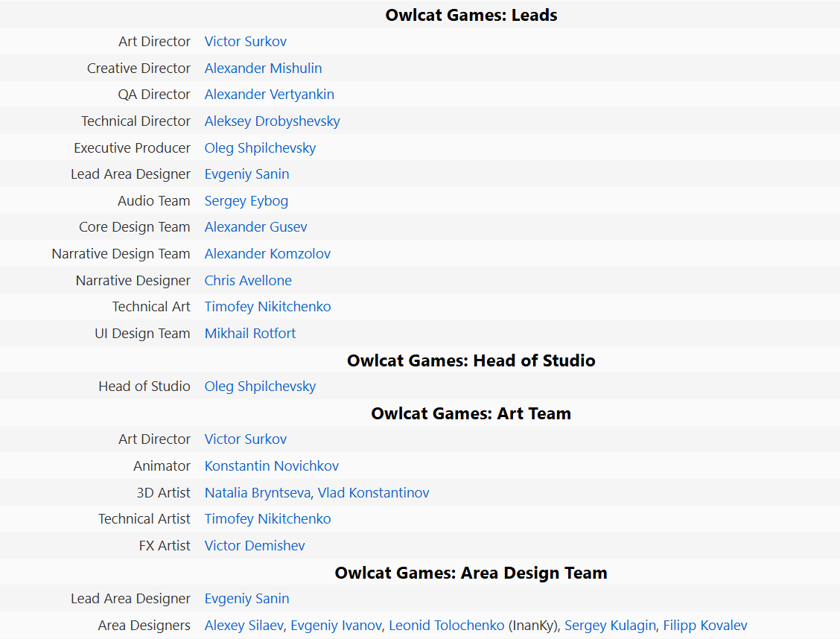
Task: Open Natalia Bryntseva's profile
Action: (x=258, y=493)
